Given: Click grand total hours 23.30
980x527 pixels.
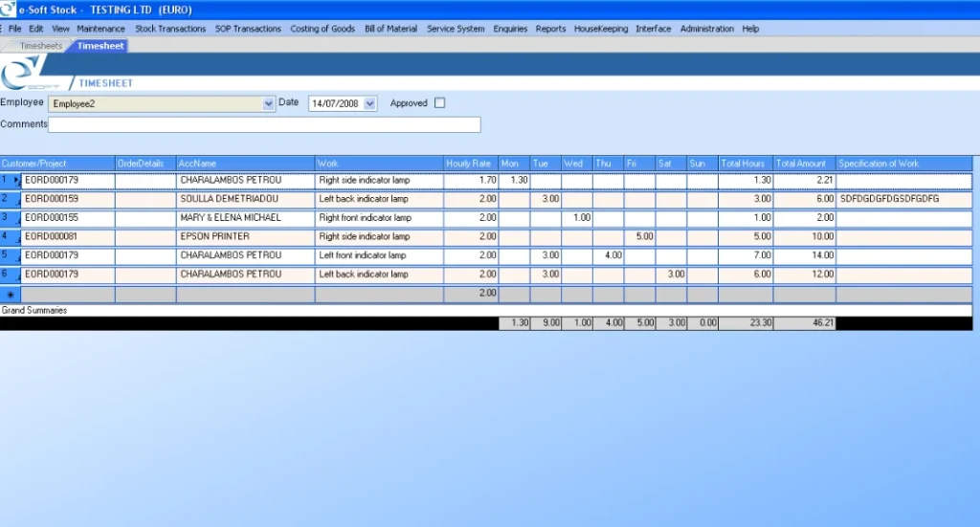Looking at the screenshot, I should (x=746, y=323).
